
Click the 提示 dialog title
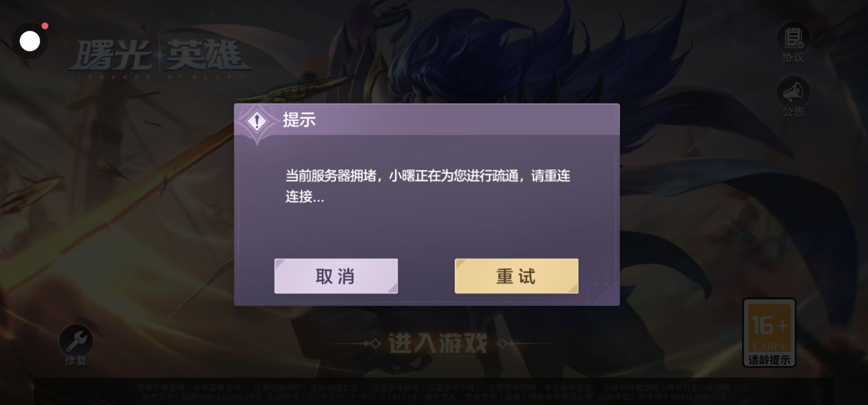299,120
